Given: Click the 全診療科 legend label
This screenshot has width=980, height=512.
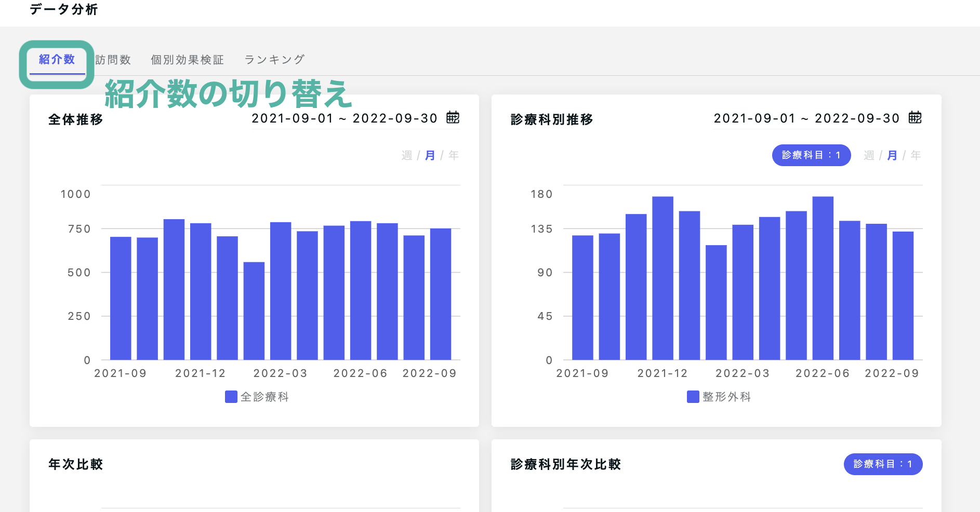Looking at the screenshot, I should click(264, 397).
